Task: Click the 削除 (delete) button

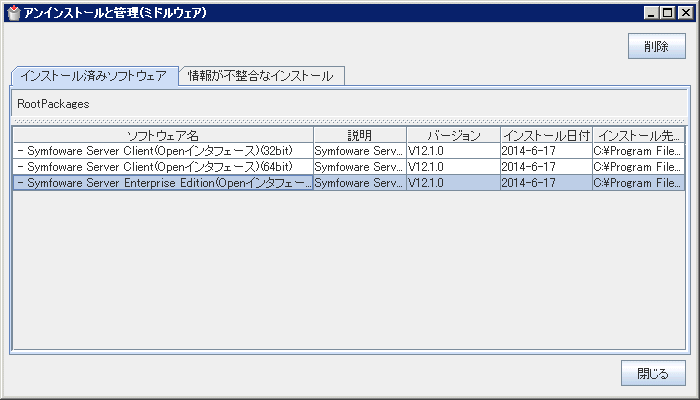Action: [657, 46]
